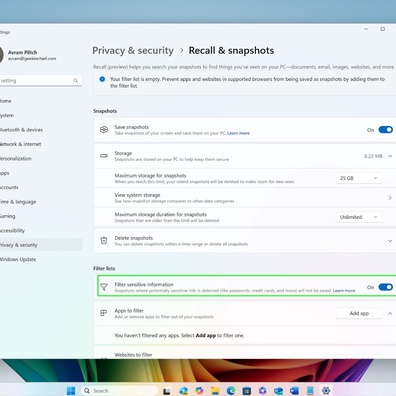
Task: Launch Copilot from the taskbar
Action: pos(199,391)
